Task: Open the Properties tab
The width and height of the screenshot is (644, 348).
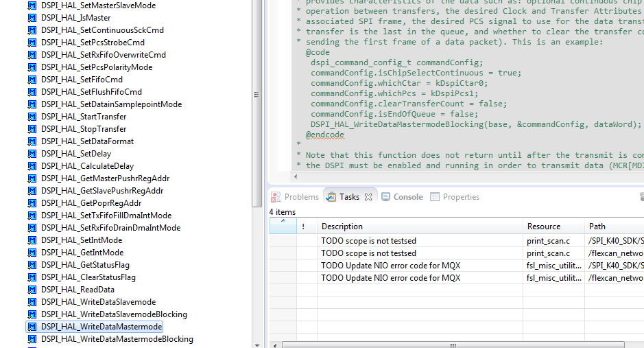Action: (461, 197)
